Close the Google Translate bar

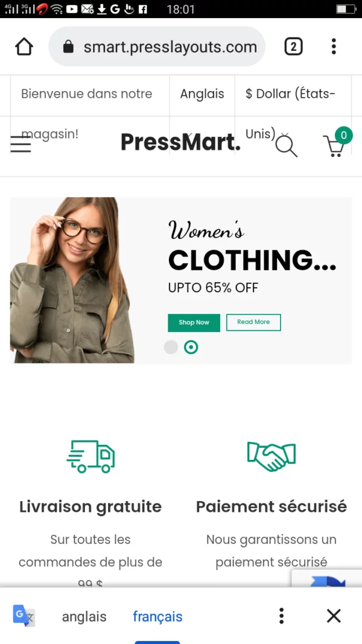(x=334, y=616)
